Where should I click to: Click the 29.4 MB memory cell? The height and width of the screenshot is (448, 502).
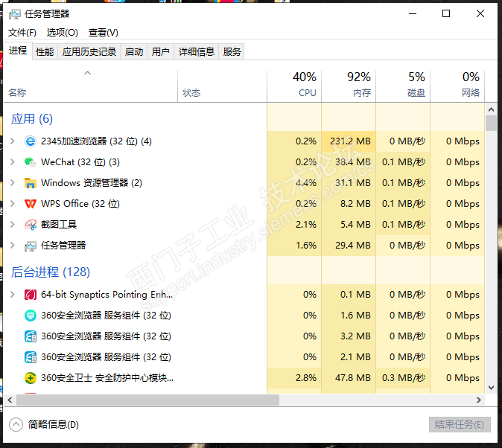[x=349, y=246]
